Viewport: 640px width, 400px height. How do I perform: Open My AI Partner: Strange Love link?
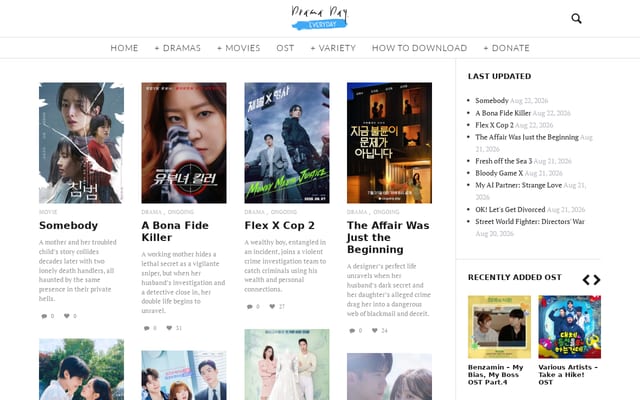point(518,185)
